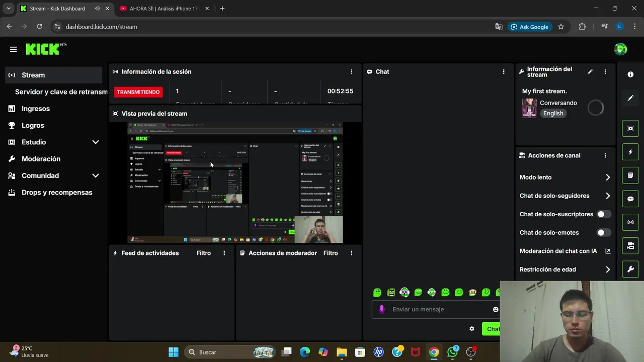Screen dimensions: 644x362
Task: Select Stream in the left sidebar
Action: click(x=54, y=75)
